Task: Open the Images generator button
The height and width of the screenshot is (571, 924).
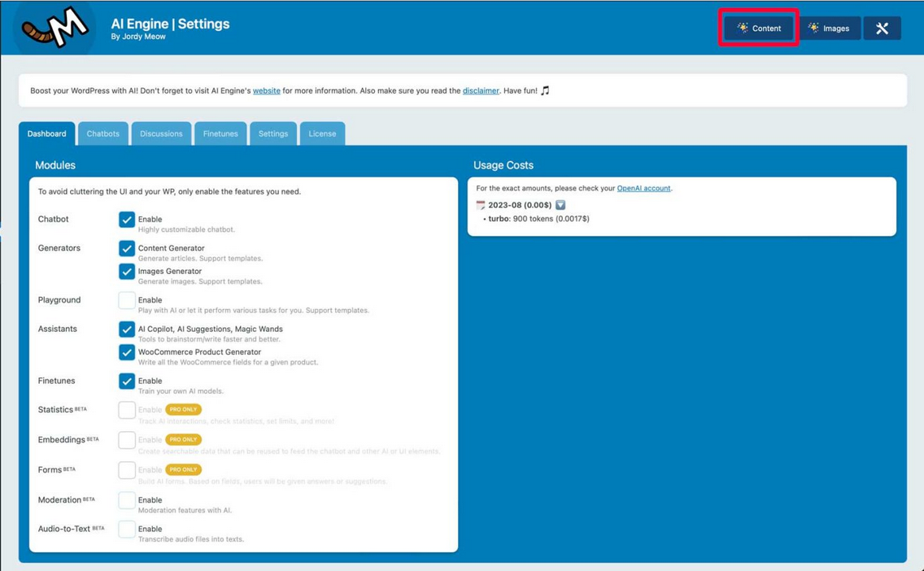Action: pyautogui.click(x=828, y=28)
